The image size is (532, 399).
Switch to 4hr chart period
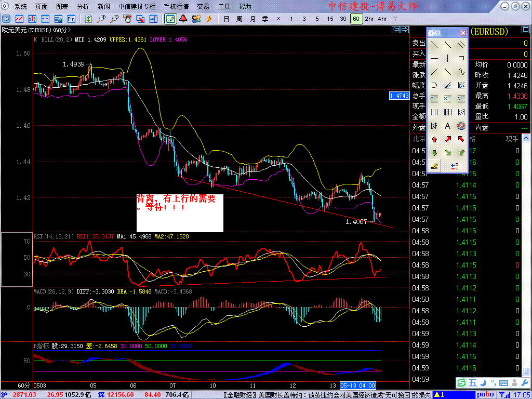382,19
